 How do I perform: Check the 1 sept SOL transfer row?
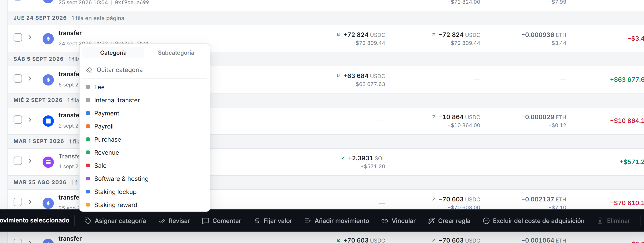(x=18, y=161)
